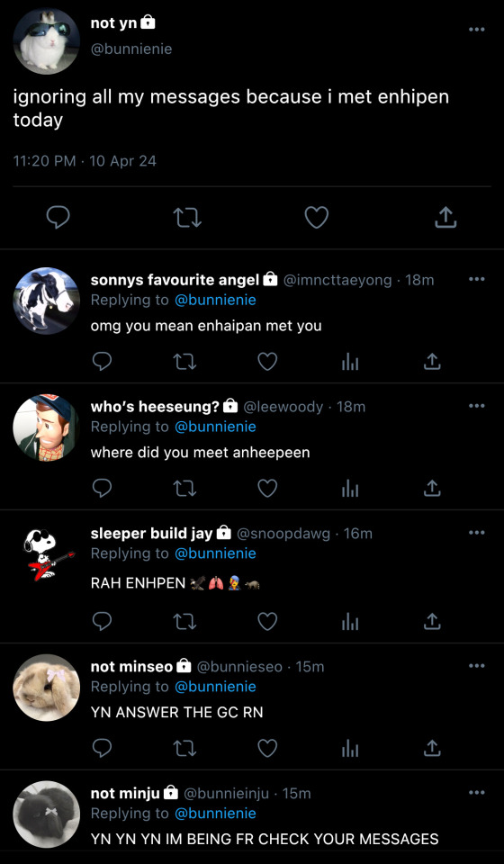The image size is (504, 864).
Task: Retweet the "YN ANSWER THE GC RN" reply
Action: click(184, 748)
